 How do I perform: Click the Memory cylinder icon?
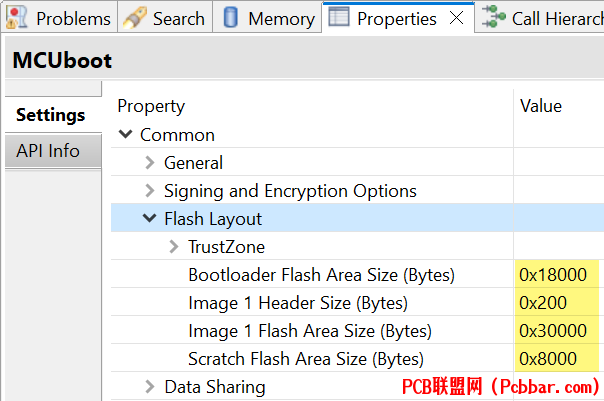(x=230, y=18)
